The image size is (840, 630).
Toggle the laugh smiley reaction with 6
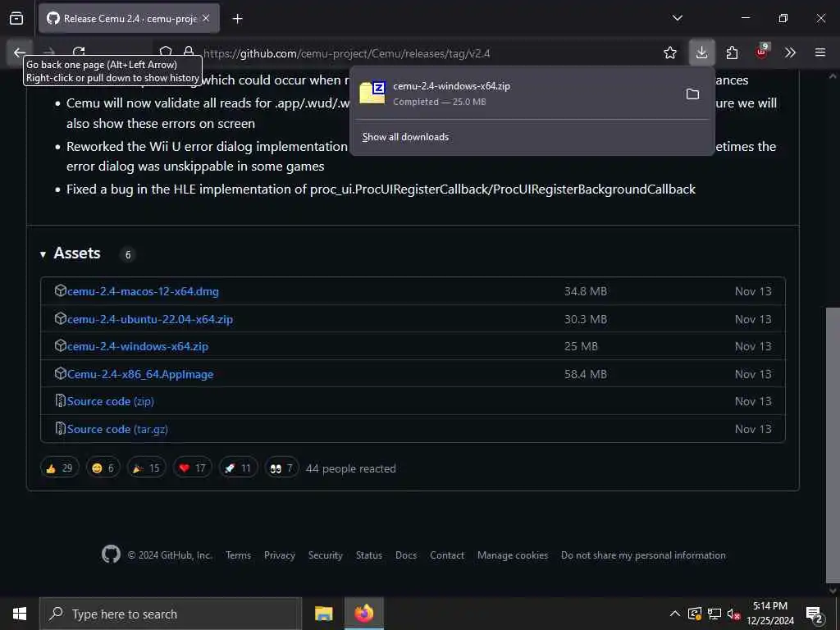tap(103, 468)
